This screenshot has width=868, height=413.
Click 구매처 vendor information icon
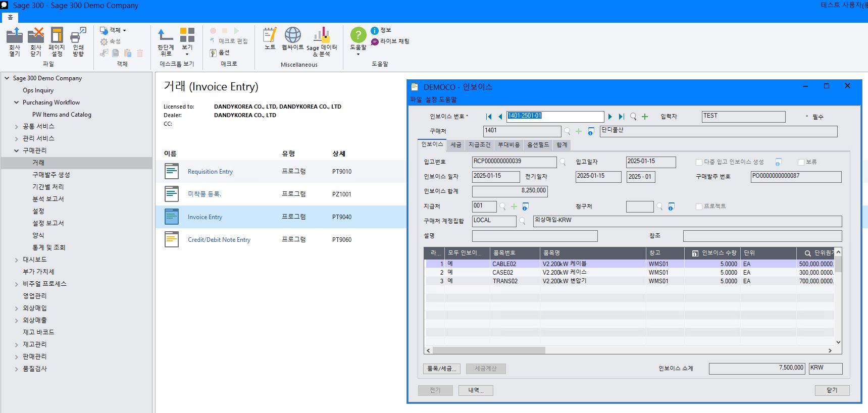pyautogui.click(x=591, y=131)
